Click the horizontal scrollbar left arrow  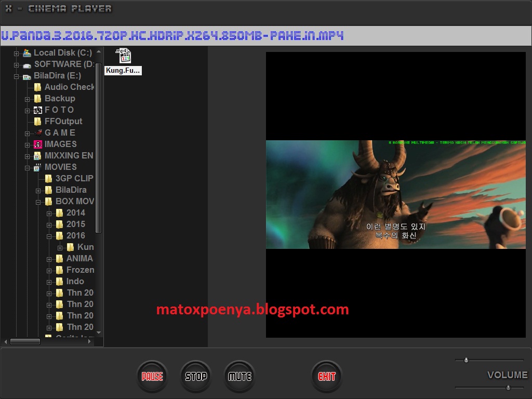(x=6, y=341)
